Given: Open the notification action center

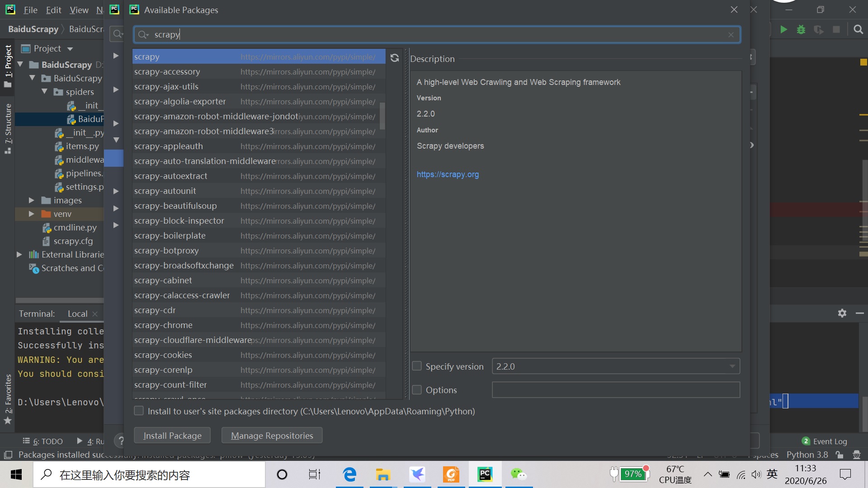Looking at the screenshot, I should pos(845,474).
